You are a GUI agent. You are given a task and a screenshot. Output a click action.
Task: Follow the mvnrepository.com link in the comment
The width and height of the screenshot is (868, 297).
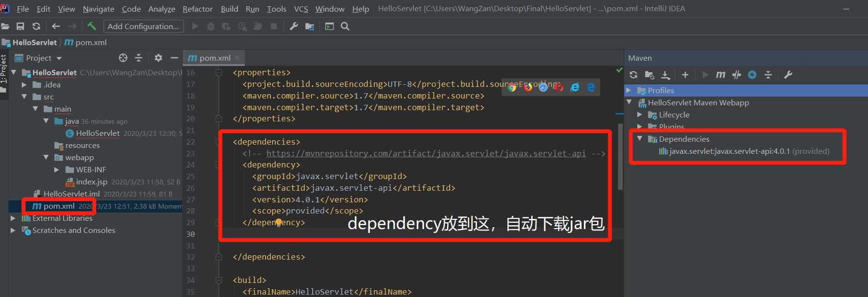tap(426, 153)
